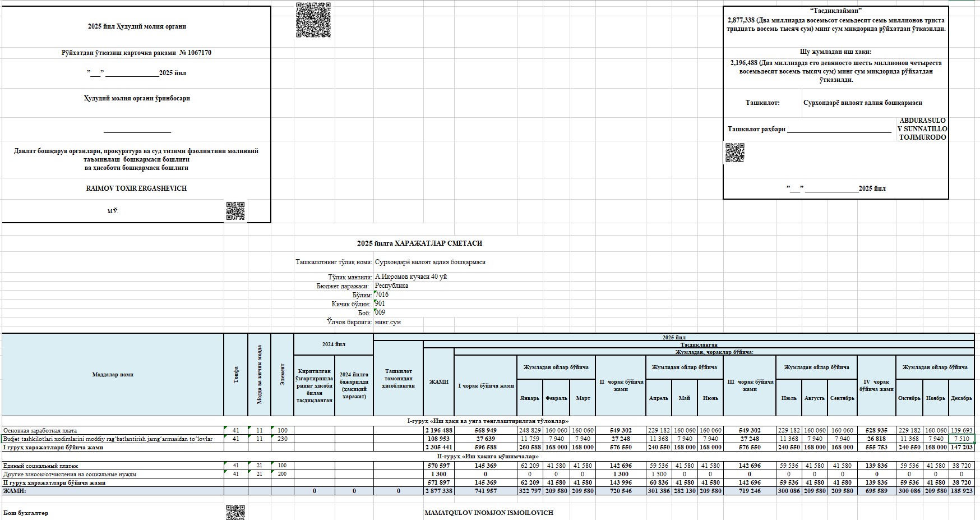Select the December value '139 693'
This screenshot has height=520, width=980.
pyautogui.click(x=961, y=430)
